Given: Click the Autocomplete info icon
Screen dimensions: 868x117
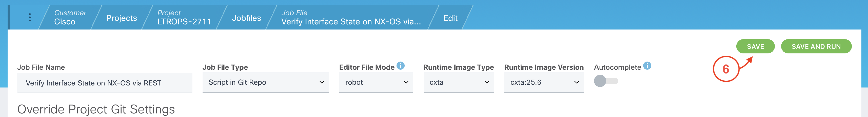Looking at the screenshot, I should [x=647, y=66].
